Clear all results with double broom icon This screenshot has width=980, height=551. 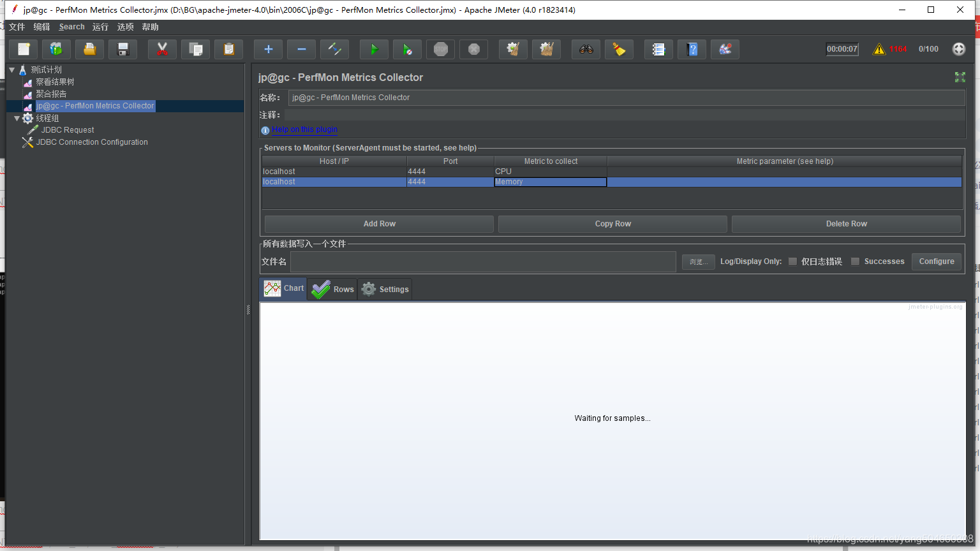547,49
